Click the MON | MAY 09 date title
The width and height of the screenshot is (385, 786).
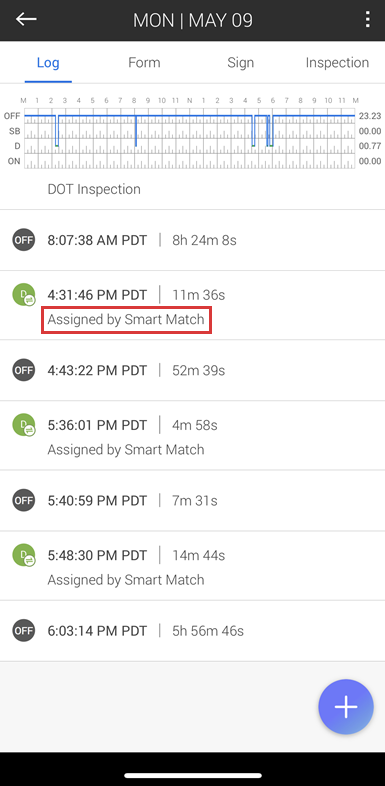pyautogui.click(x=192, y=20)
